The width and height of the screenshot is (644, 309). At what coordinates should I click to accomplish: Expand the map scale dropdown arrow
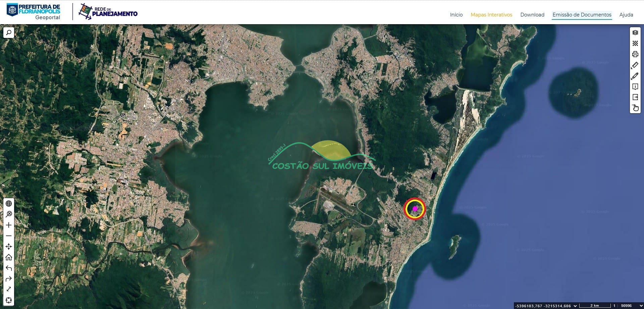click(641, 306)
